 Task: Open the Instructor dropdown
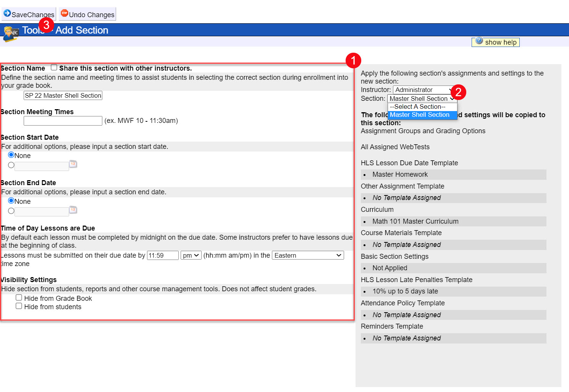click(422, 90)
